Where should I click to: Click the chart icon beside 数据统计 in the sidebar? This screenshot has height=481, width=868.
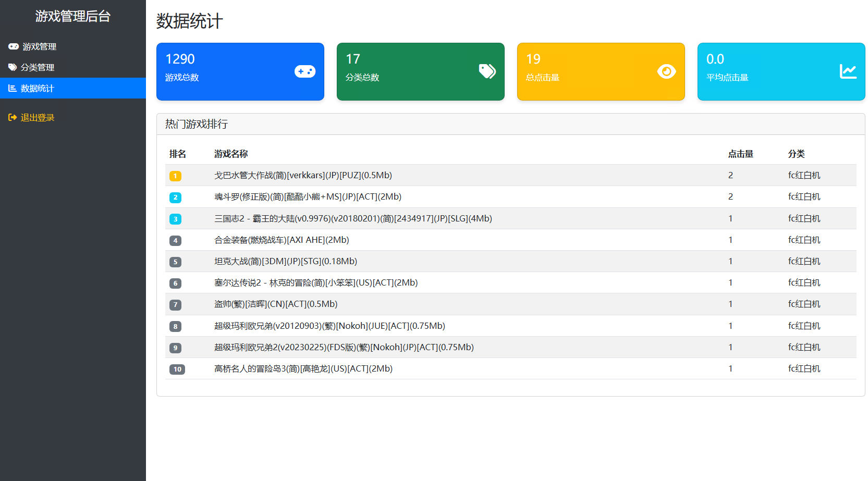coord(13,88)
